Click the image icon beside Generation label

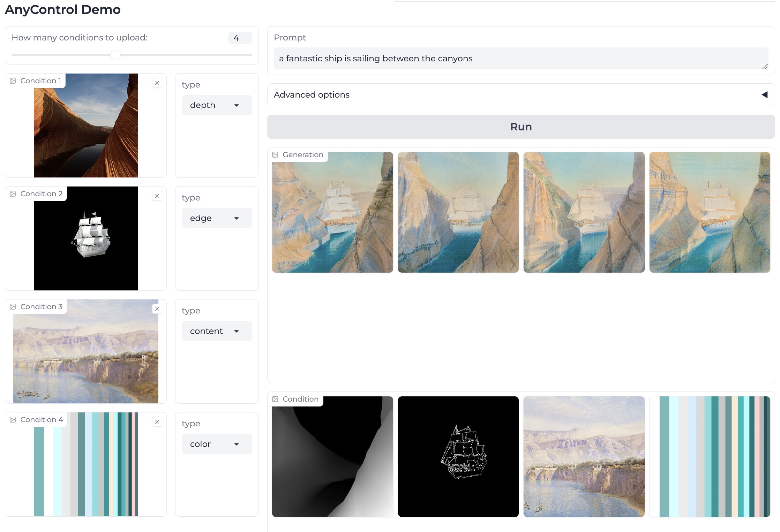275,155
